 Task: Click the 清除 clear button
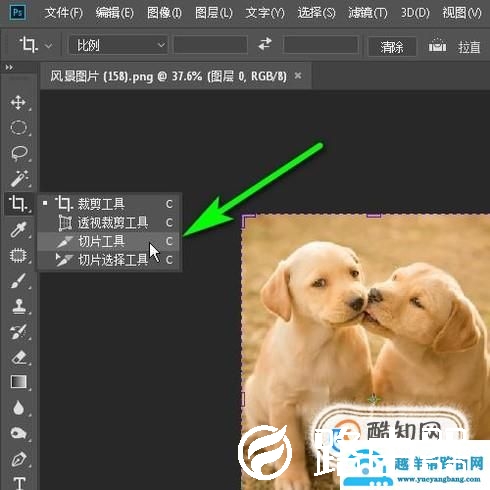pyautogui.click(x=392, y=47)
